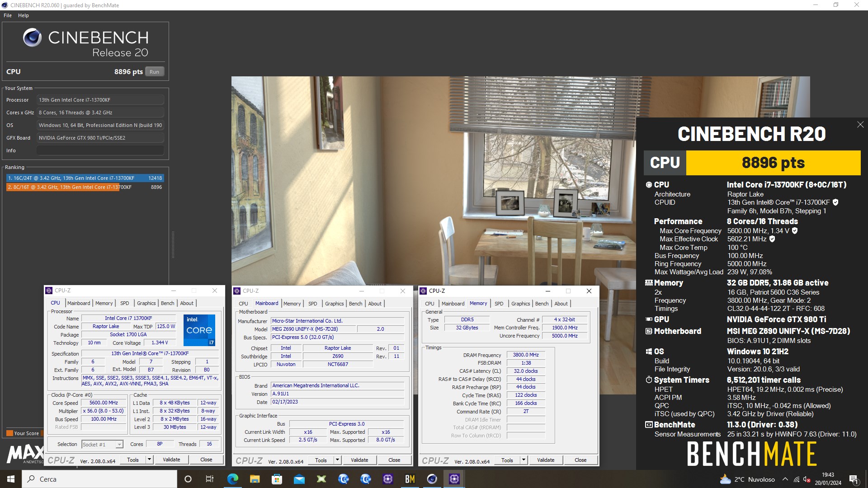Open the Help menu in Cinebench
The height and width of the screenshot is (488, 868).
24,15
